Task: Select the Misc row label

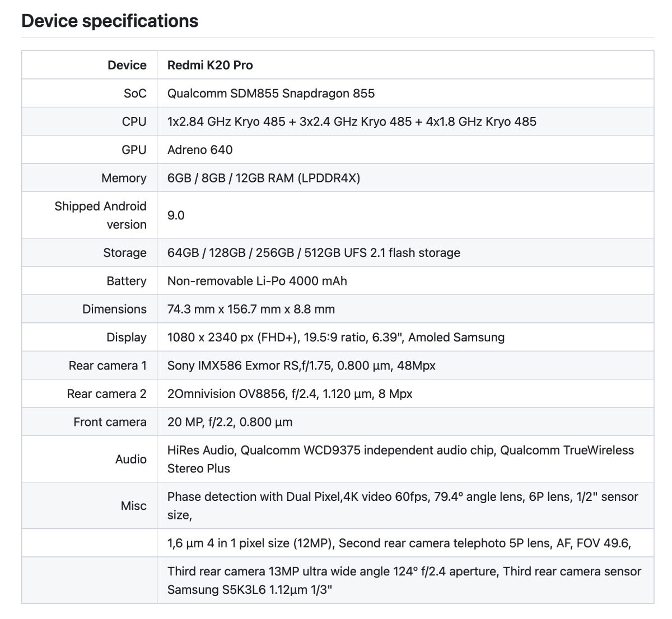Action: pos(133,505)
